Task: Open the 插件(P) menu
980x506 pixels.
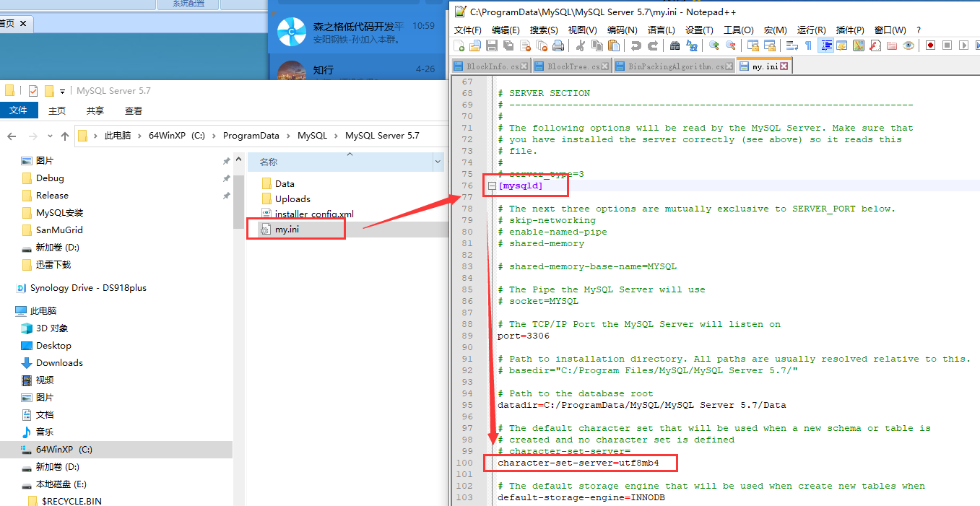Action: [x=850, y=30]
